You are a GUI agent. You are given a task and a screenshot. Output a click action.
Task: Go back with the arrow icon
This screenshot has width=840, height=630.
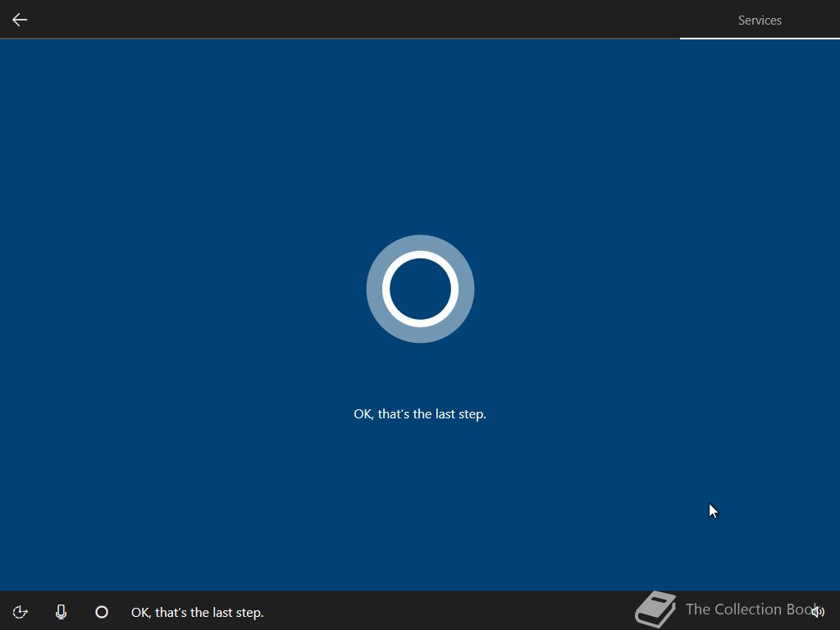click(x=20, y=20)
